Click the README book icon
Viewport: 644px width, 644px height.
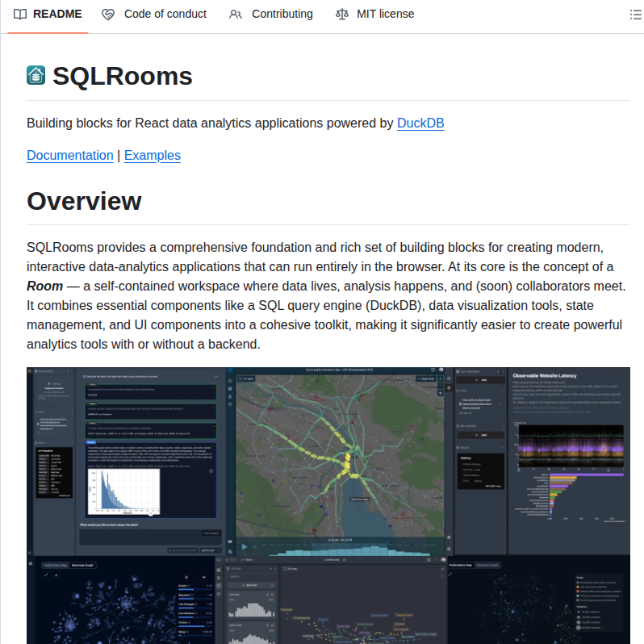pyautogui.click(x=19, y=15)
